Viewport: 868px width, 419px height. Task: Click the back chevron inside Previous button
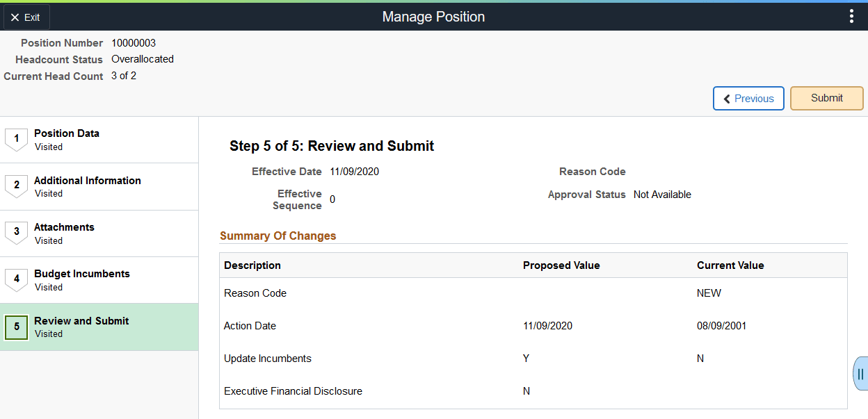[x=726, y=98]
